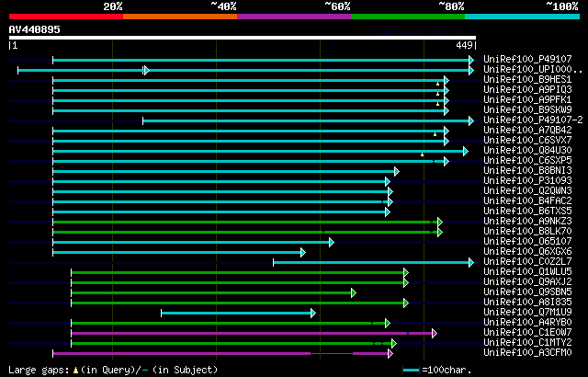Open the UniRef100_UPI000.. hit label
This screenshot has width=588, height=377.
click(533, 69)
